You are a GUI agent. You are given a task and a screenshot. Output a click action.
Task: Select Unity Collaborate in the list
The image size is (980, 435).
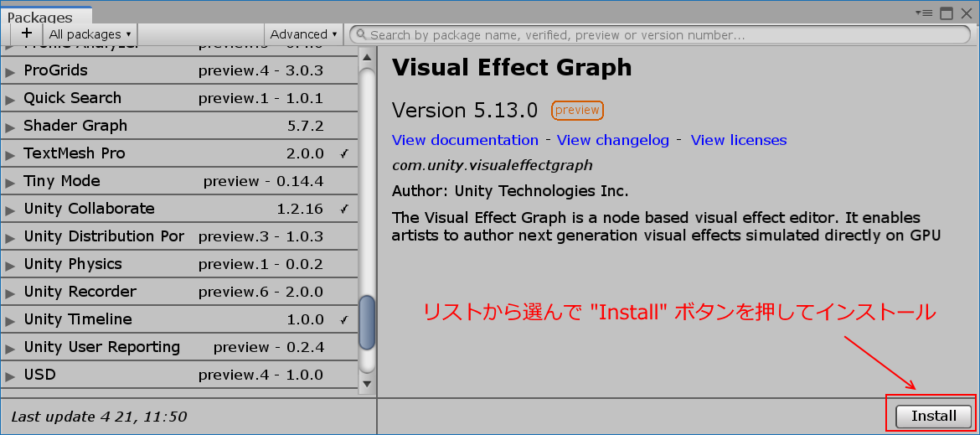[x=179, y=209]
